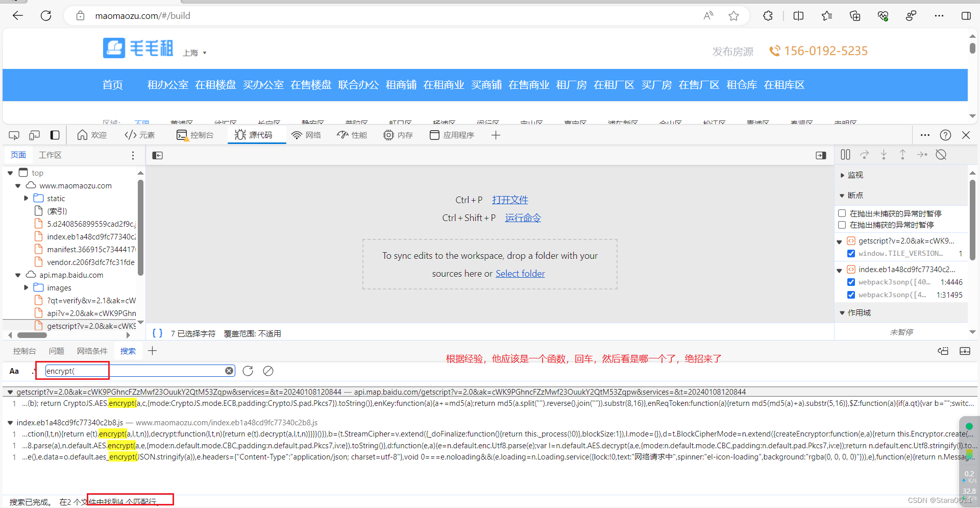Switch to 应用程序 Application tab

(452, 135)
